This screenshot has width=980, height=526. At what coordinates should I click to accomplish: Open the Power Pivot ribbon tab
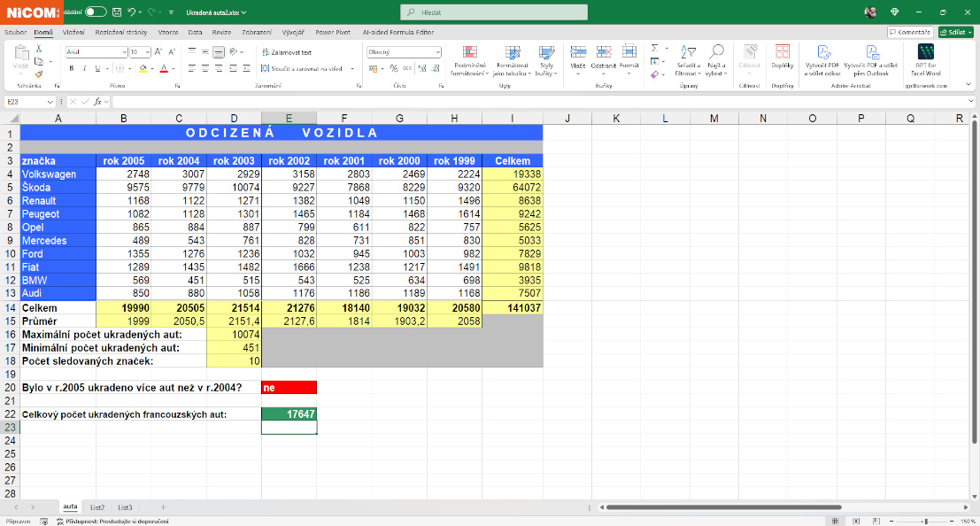tap(333, 32)
